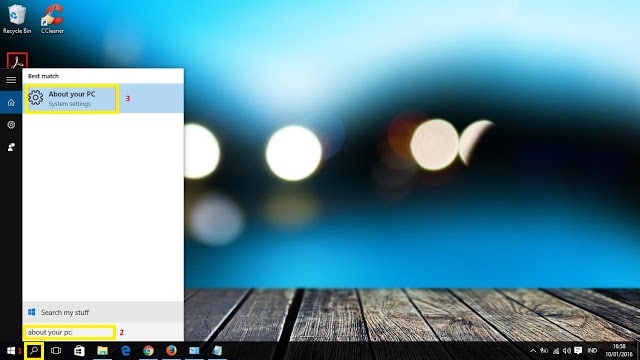Viewport: 640px width, 360px height.
Task: Launch Microsoft Edge from taskbar
Action: (x=126, y=351)
